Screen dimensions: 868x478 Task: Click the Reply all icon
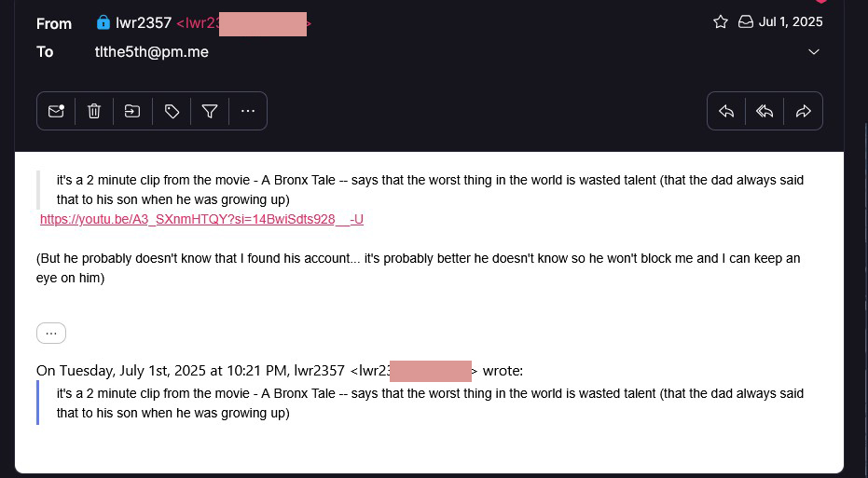pos(765,111)
